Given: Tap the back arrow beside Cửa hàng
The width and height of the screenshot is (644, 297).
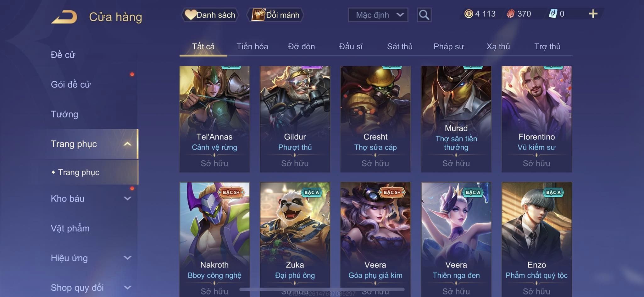Looking at the screenshot, I should coord(64,17).
